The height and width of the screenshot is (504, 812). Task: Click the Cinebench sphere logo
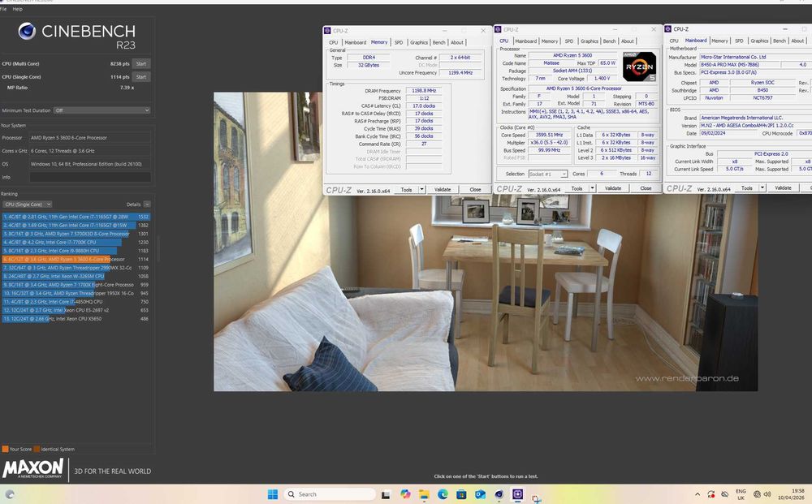27,31
